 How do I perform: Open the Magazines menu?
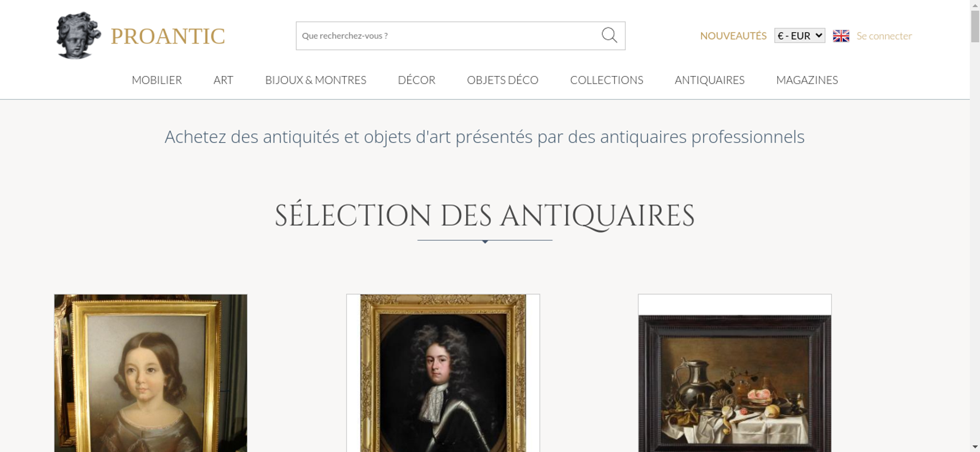click(807, 80)
